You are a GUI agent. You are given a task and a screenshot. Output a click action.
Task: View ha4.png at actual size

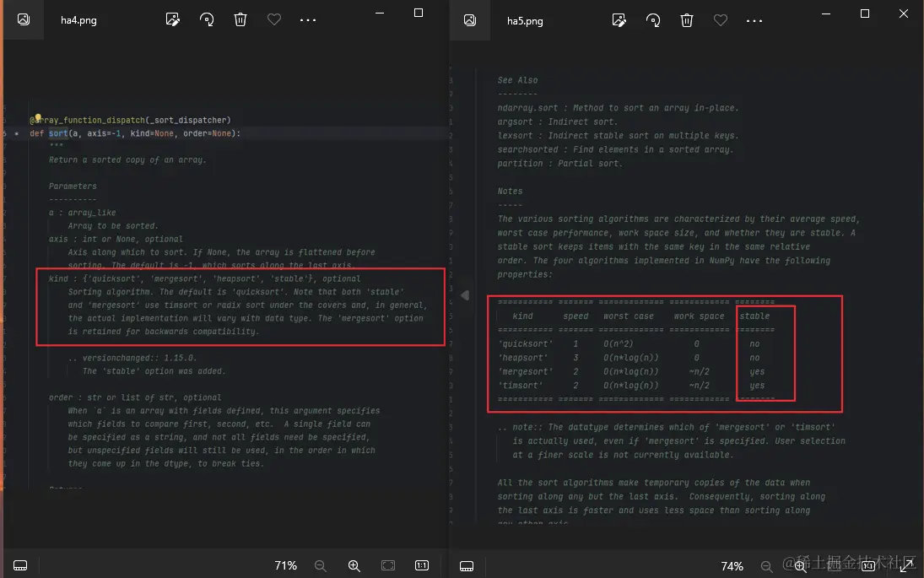click(422, 565)
